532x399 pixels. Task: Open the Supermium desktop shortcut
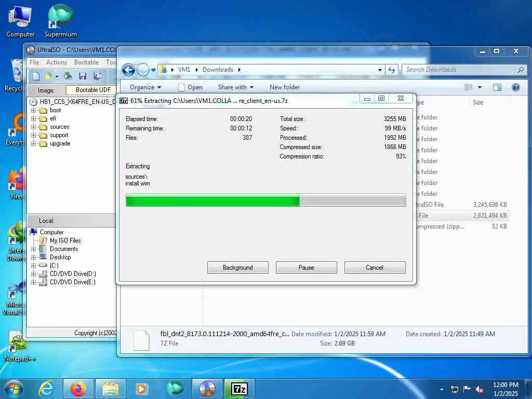click(x=60, y=21)
